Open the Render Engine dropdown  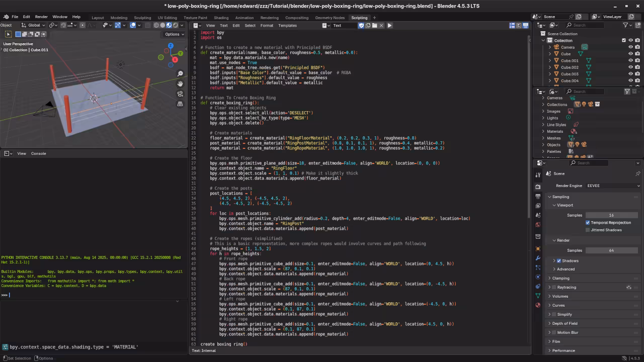click(x=613, y=186)
